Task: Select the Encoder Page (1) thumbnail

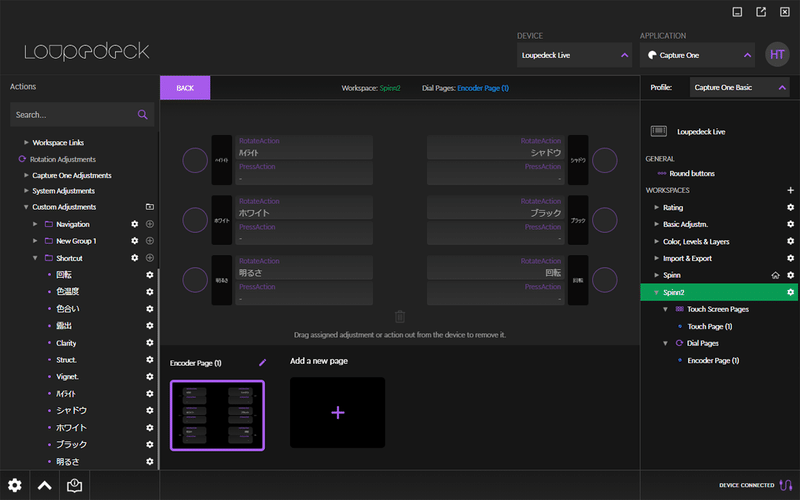Action: (x=217, y=415)
